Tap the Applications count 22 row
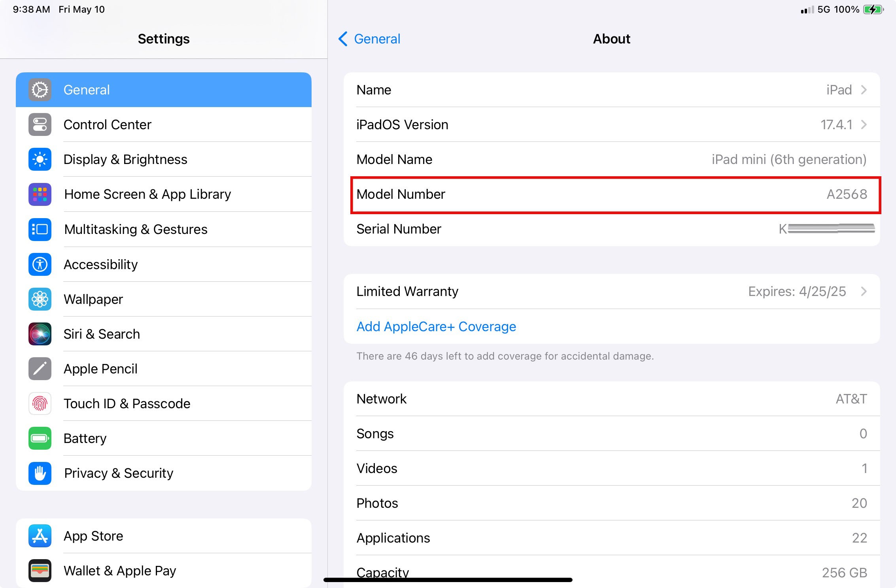The height and width of the screenshot is (588, 896). (x=612, y=538)
